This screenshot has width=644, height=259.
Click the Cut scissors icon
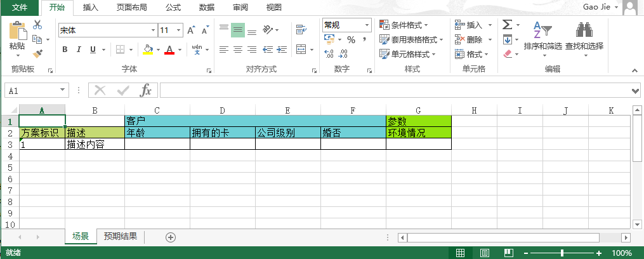point(37,25)
